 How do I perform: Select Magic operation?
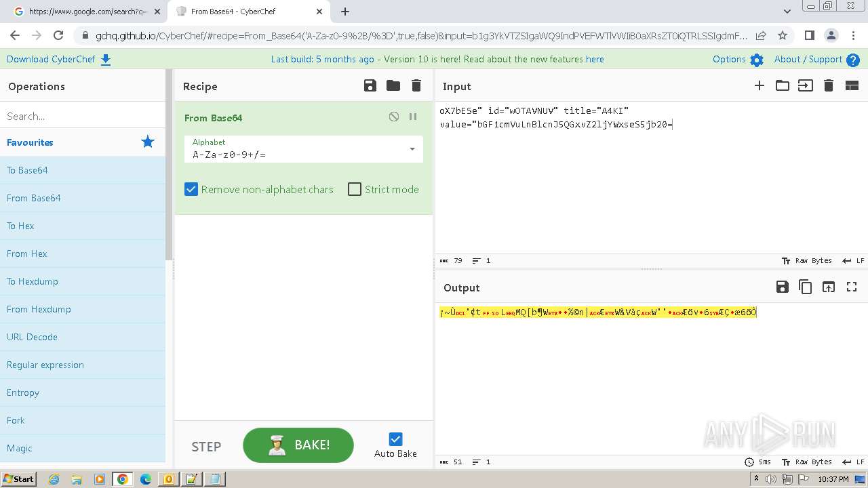click(83, 448)
